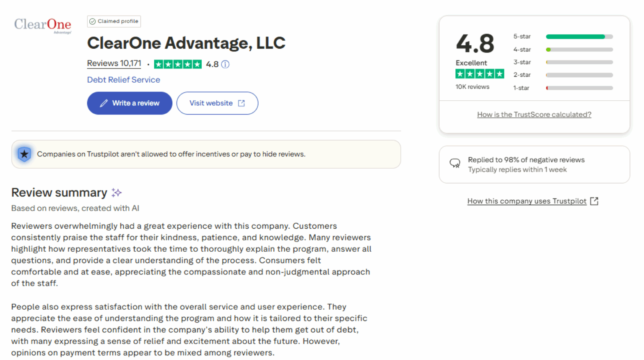This screenshot has height=360, width=644.
Task: Click the 5-star rating distribution bar
Action: click(x=579, y=37)
